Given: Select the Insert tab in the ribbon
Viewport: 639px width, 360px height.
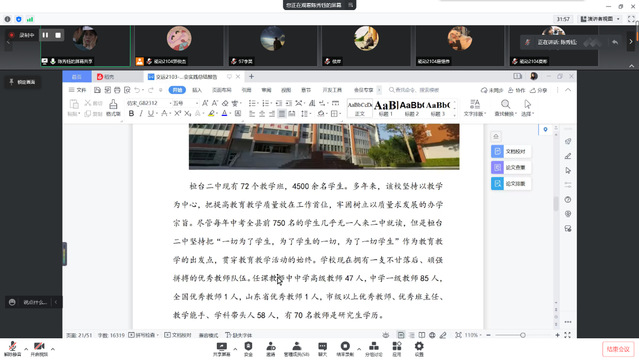Looking at the screenshot, I should (197, 90).
